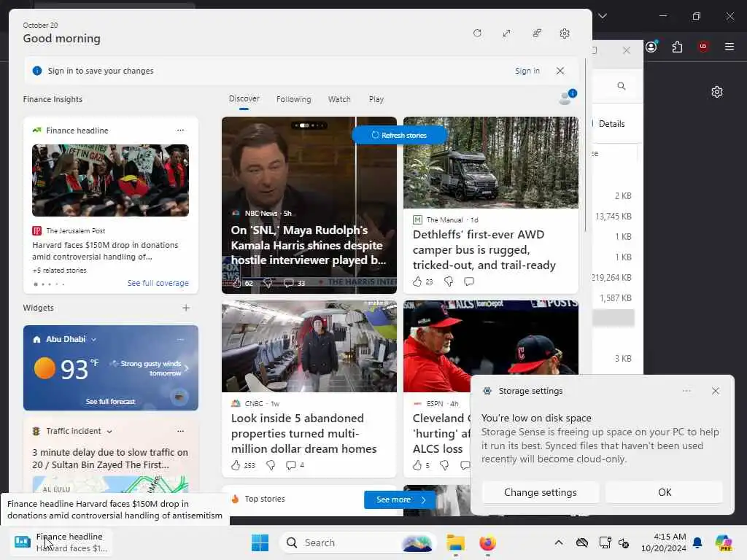Like the SNL Maya Rudolph story
Screen dimensions: 747x560
237,283
